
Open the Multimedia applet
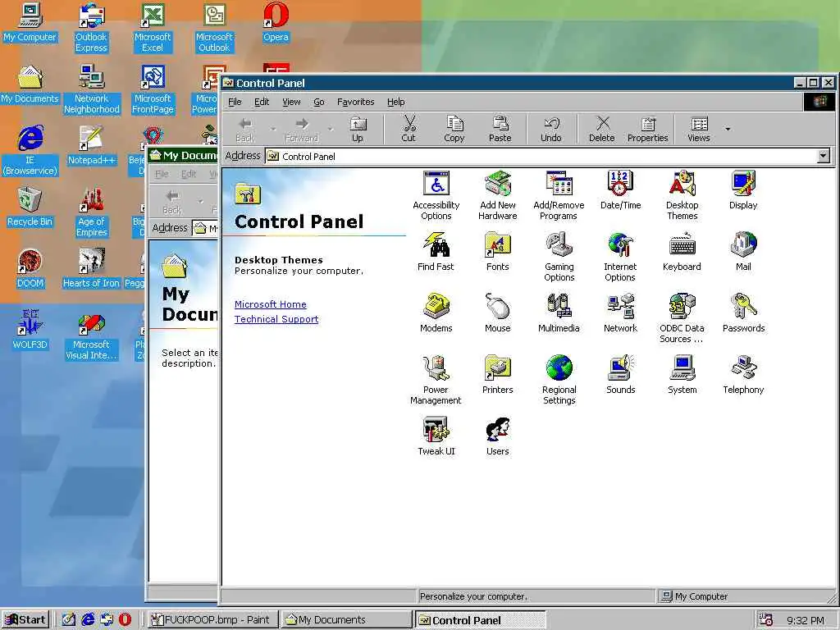pos(559,313)
